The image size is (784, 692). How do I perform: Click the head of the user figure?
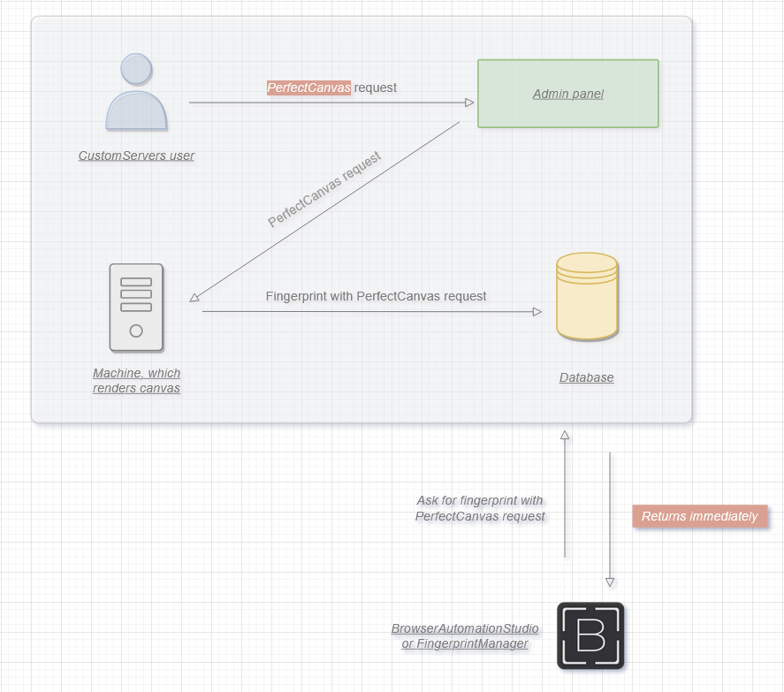[136, 68]
